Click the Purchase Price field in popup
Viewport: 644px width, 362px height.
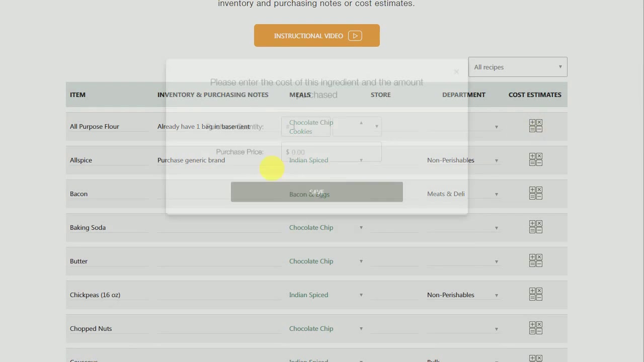coord(331,152)
